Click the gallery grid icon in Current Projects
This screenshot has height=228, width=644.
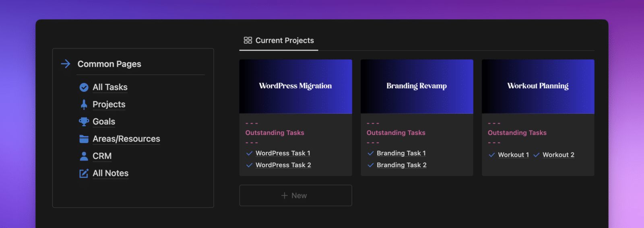248,40
